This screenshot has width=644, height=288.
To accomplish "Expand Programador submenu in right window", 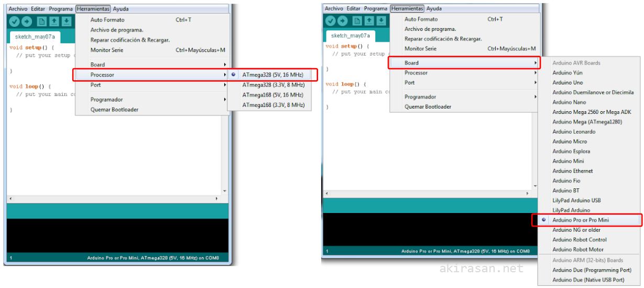I will (465, 97).
